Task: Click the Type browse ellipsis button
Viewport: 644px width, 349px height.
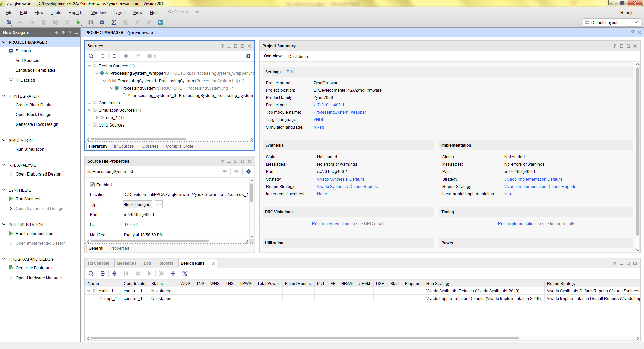Action: point(159,204)
